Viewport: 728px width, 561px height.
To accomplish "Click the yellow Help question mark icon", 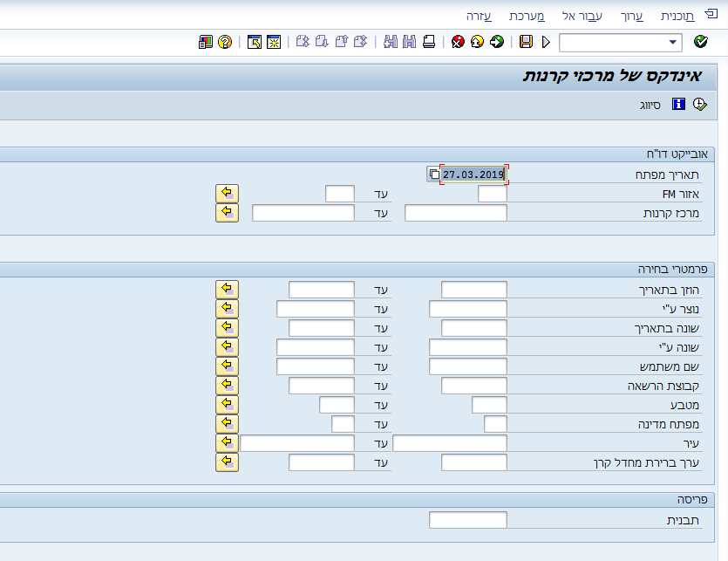I will click(225, 42).
